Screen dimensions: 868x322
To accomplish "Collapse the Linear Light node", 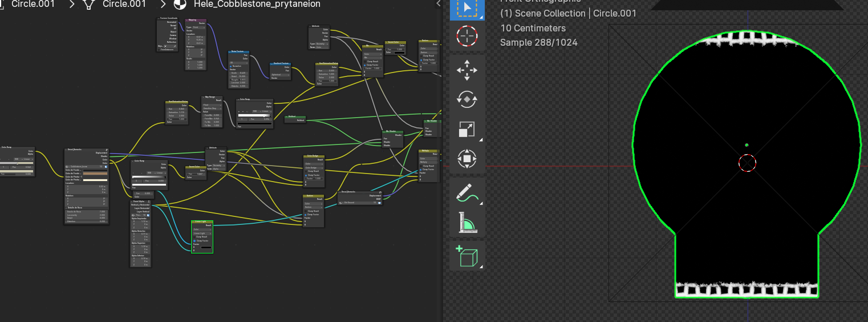I will tap(194, 222).
